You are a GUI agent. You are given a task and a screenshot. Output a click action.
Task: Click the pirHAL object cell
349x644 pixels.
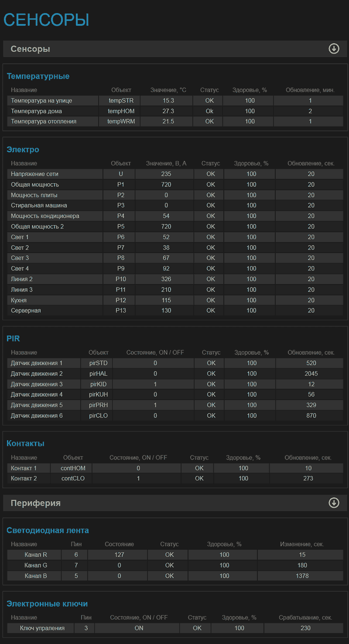pyautogui.click(x=99, y=373)
